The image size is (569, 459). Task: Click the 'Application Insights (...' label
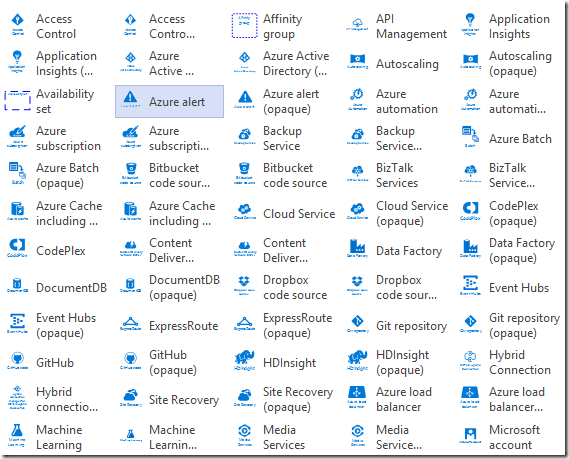click(x=66, y=63)
